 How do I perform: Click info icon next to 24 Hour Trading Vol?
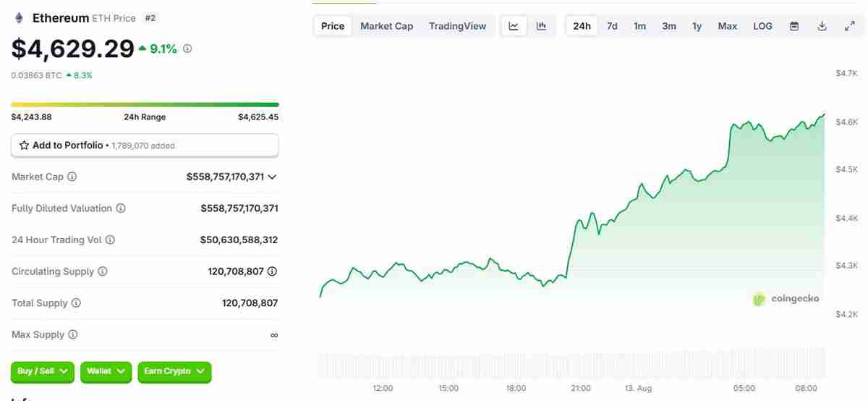click(111, 240)
